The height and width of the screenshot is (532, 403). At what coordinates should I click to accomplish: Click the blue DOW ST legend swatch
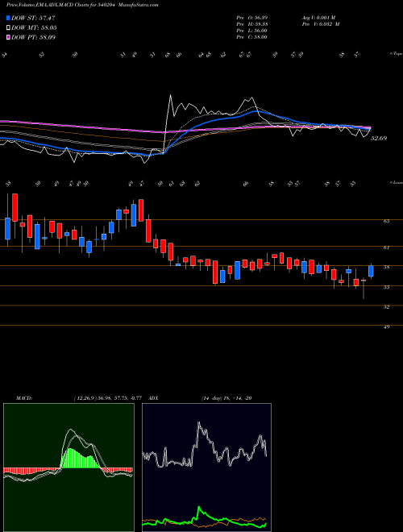point(9,18)
